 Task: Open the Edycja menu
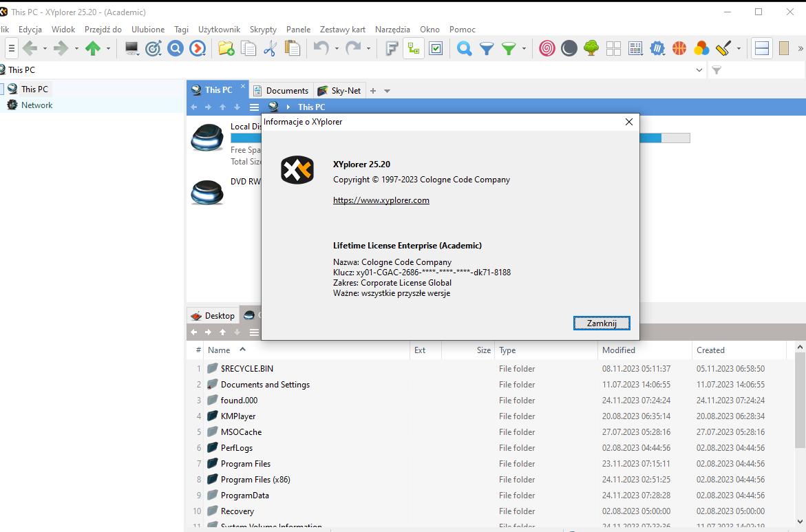tap(30, 30)
